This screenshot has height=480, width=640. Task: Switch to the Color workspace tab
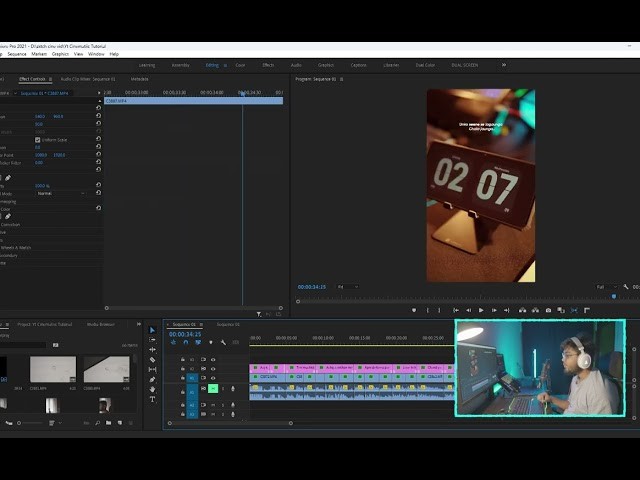pyautogui.click(x=240, y=65)
